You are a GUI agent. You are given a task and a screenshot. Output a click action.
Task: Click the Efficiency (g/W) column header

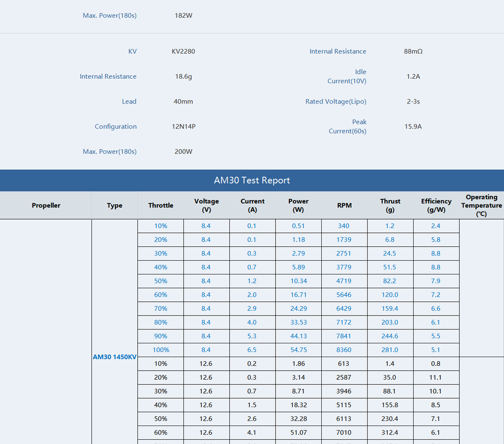click(x=436, y=205)
